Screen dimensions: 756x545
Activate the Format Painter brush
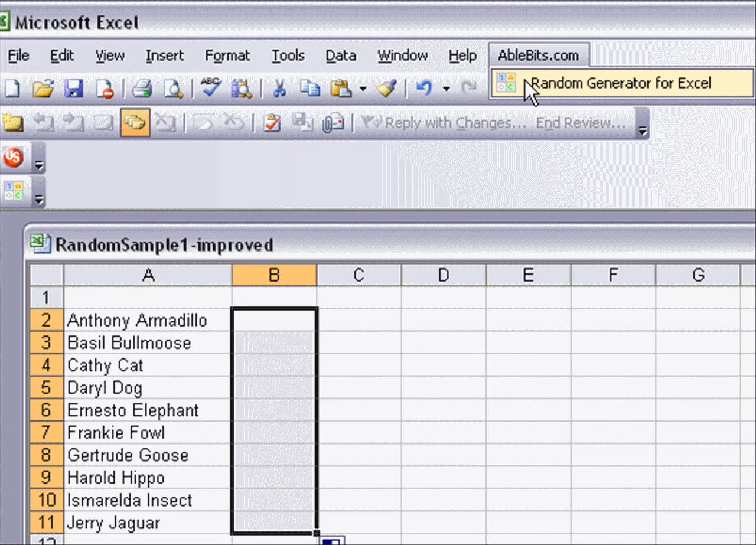pos(387,89)
